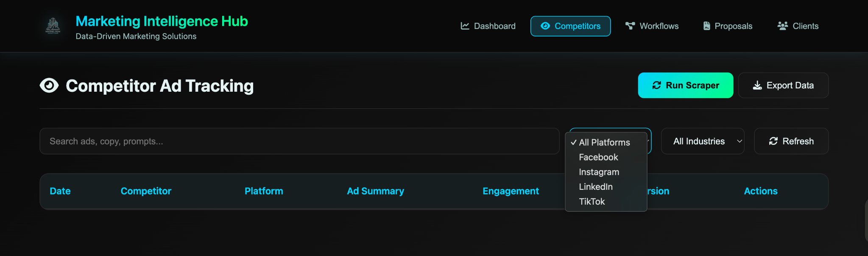Click the Dashboard chart icon
This screenshot has width=868, height=256.
(x=465, y=26)
